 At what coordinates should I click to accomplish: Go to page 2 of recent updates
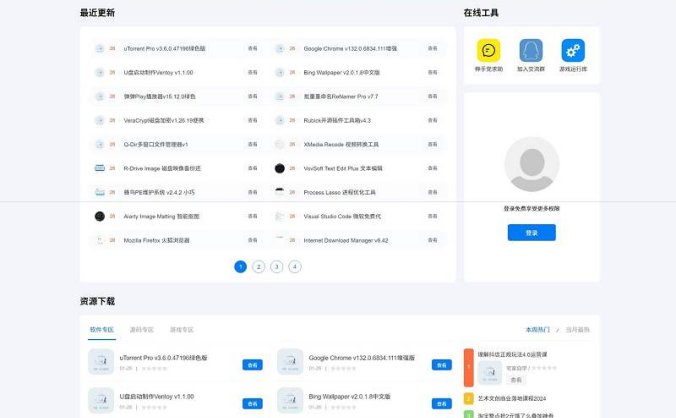(x=259, y=267)
